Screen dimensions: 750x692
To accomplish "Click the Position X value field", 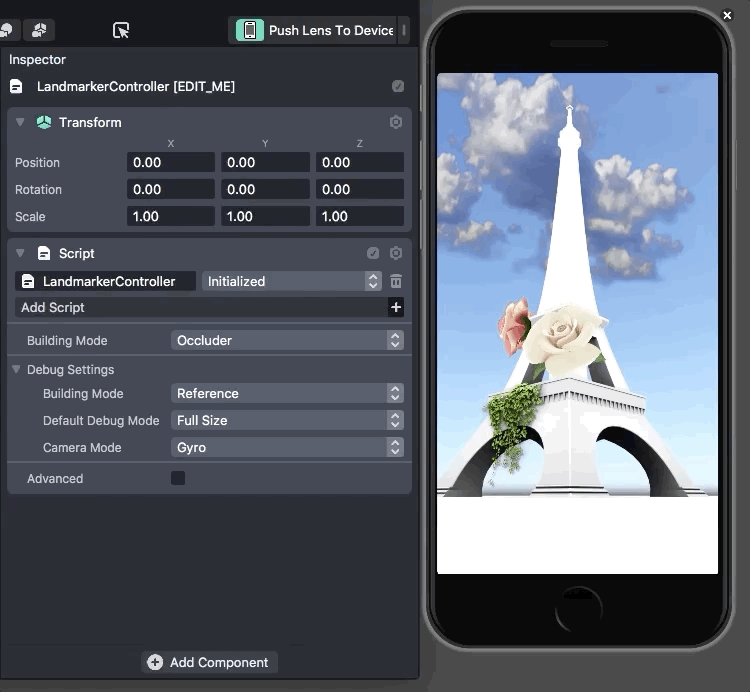I will pos(170,163).
